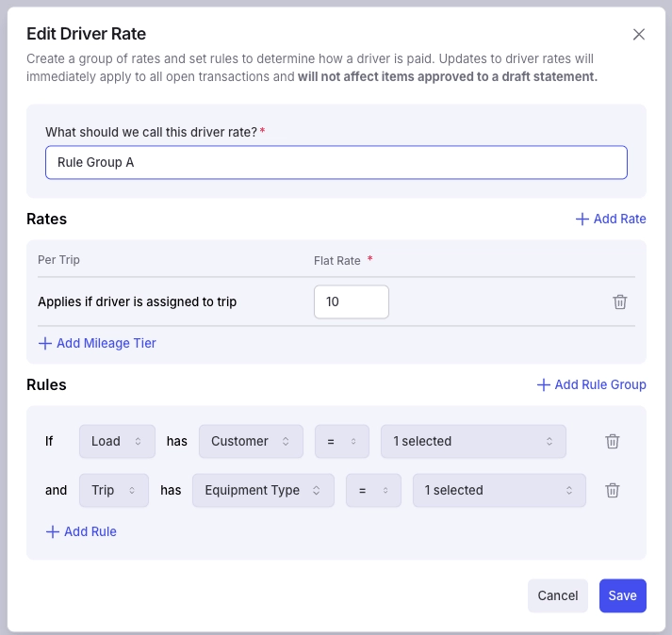The height and width of the screenshot is (635, 672).
Task: Click the plus icon beside Add Mileage Tier
Action: (45, 343)
